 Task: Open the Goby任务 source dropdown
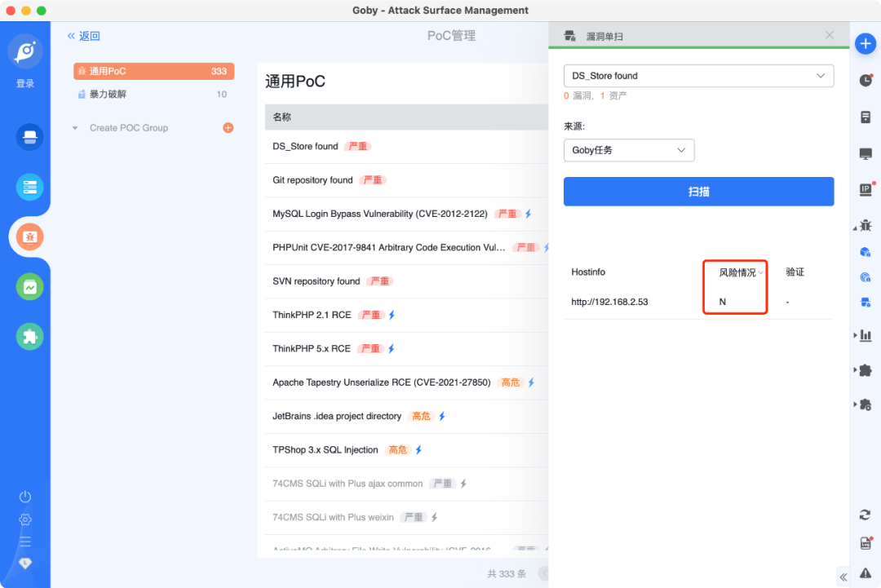[x=629, y=150]
